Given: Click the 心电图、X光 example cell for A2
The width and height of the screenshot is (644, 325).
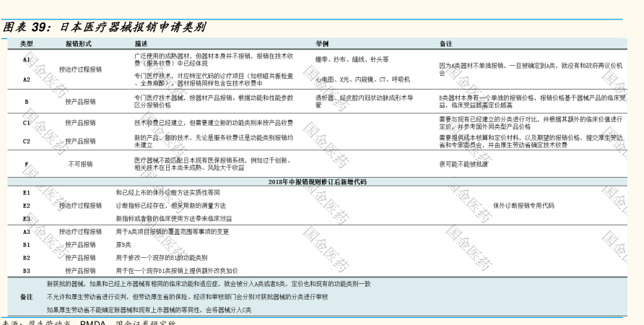Looking at the screenshot, I should click(x=362, y=79).
